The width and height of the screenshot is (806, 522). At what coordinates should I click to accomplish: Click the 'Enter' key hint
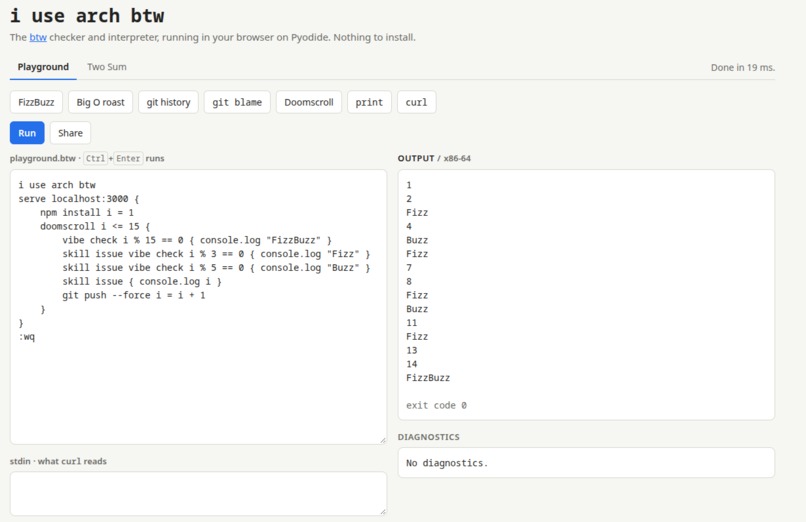click(x=128, y=158)
